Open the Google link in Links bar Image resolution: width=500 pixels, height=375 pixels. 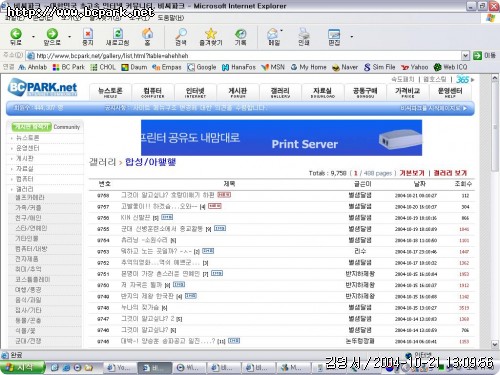pyautogui.click(x=202, y=67)
